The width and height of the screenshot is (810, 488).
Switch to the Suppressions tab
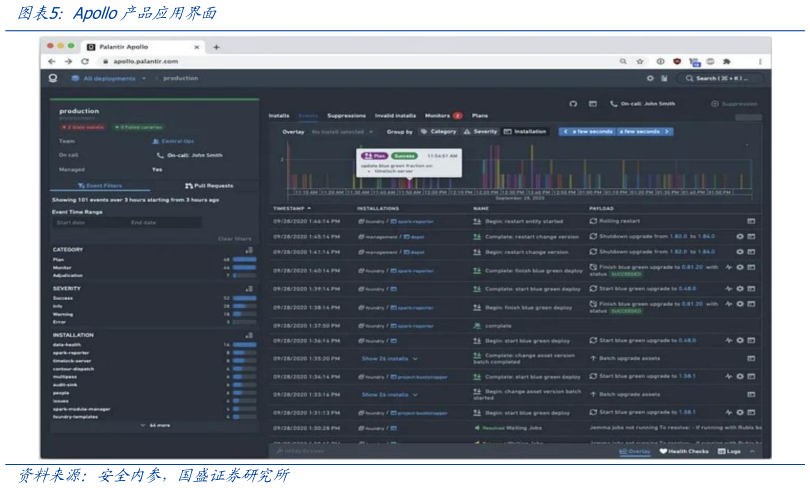coord(346,116)
